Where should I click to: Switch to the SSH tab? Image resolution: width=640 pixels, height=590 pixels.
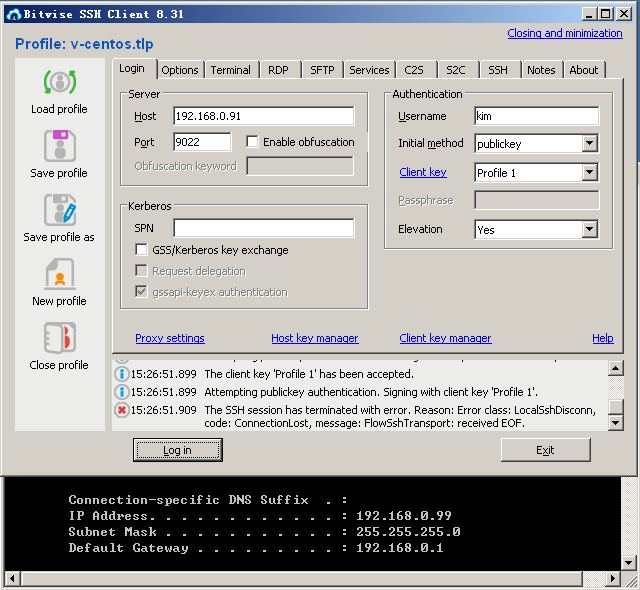(498, 70)
